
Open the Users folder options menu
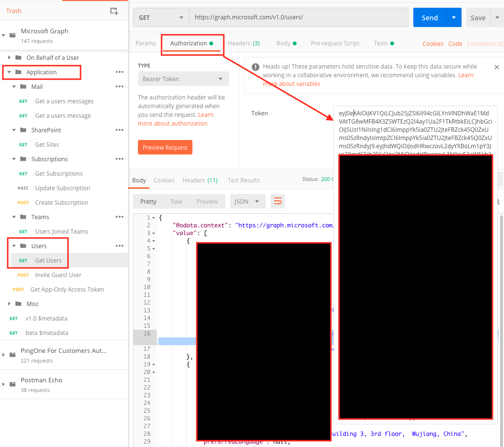(x=120, y=246)
